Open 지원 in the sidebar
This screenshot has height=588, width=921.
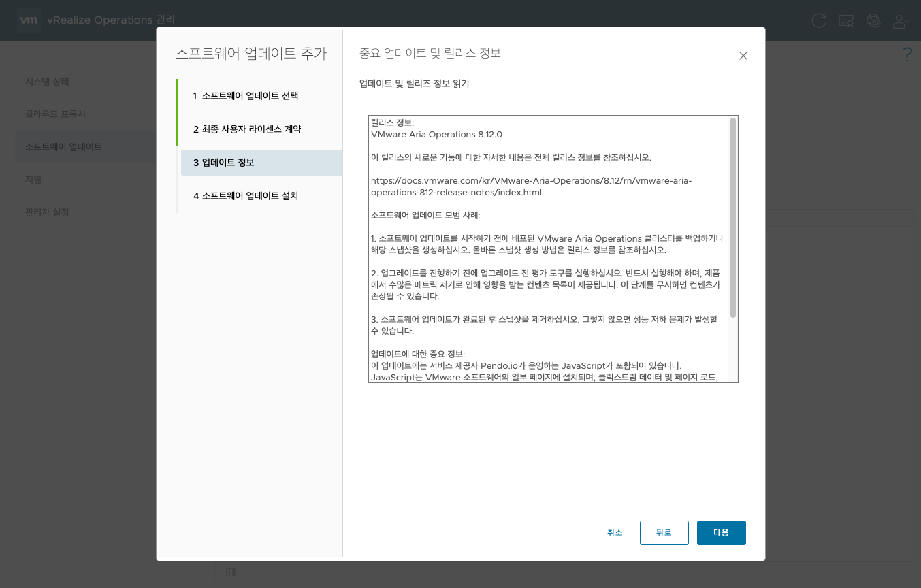click(33, 180)
